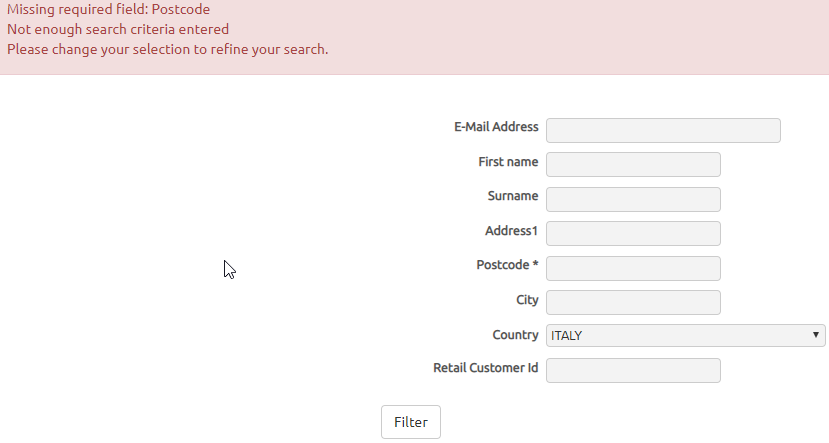Image resolution: width=829 pixels, height=443 pixels.
Task: Focus the required Postcode input field
Action: point(633,268)
